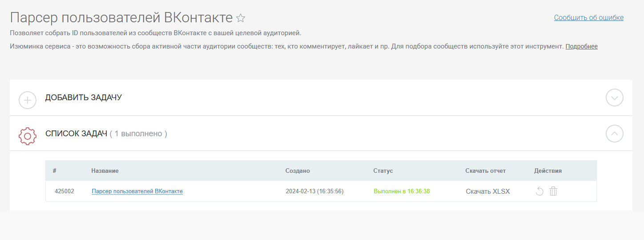This screenshot has width=644, height=240.
Task: Click the Действия column header
Action: pyautogui.click(x=548, y=171)
